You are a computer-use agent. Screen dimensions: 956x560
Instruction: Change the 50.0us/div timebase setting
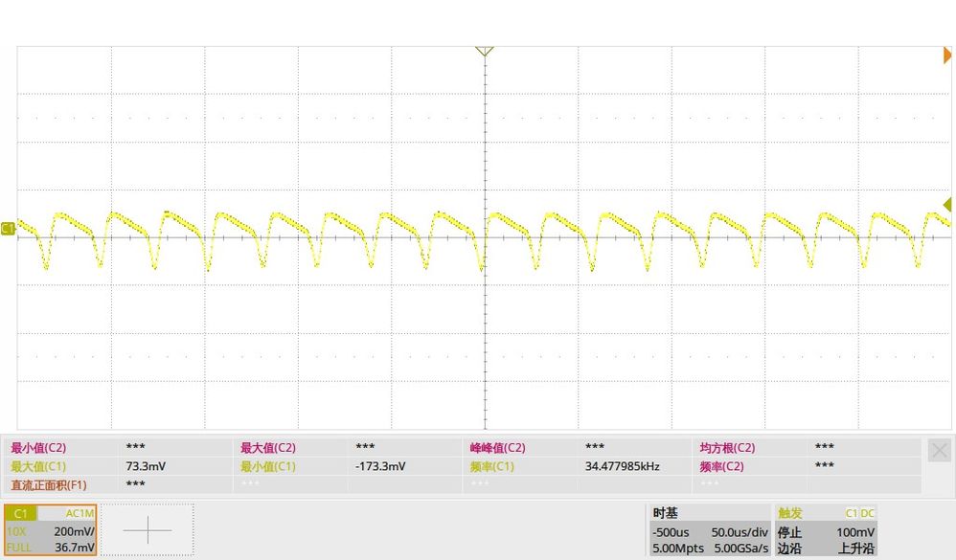[x=739, y=532]
